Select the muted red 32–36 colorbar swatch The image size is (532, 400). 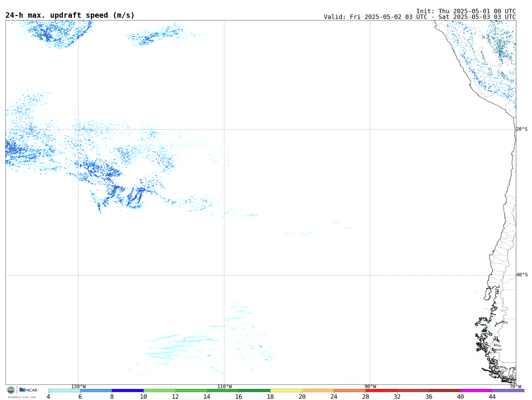(x=413, y=391)
